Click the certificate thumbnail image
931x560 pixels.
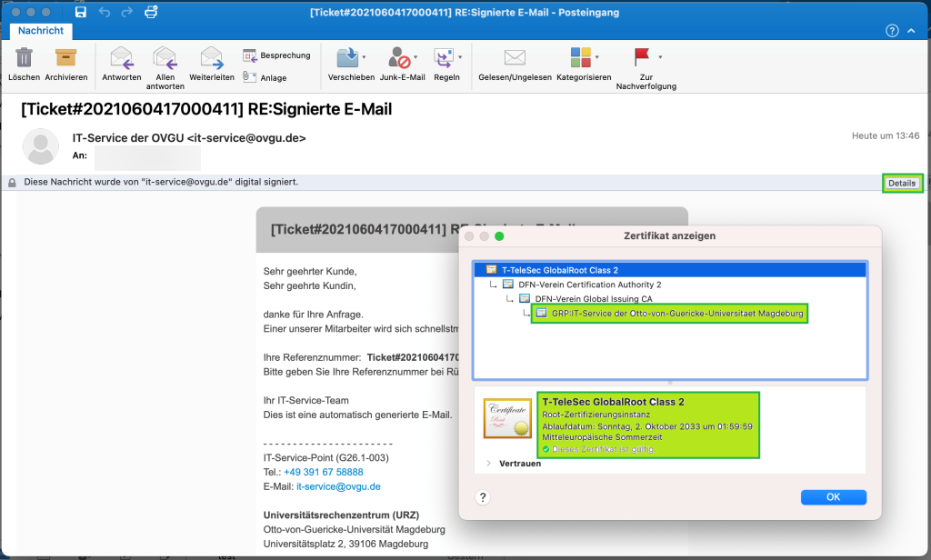507,419
